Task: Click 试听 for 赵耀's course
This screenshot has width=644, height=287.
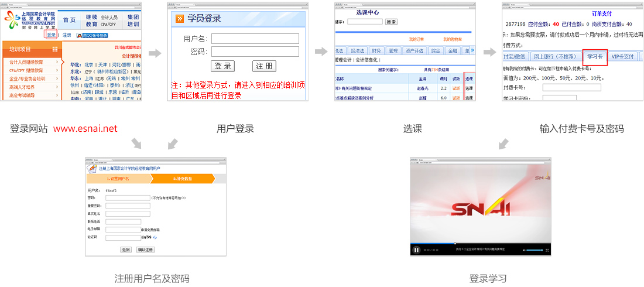Action: pyautogui.click(x=456, y=98)
